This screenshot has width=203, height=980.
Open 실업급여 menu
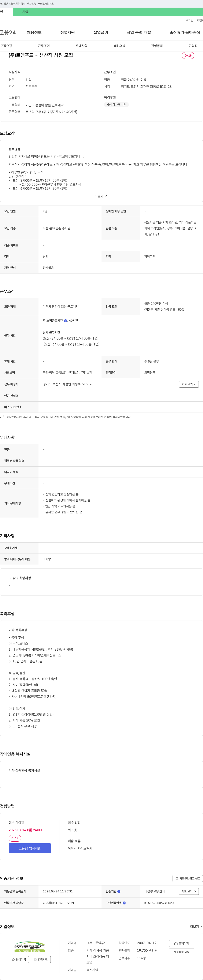(100, 32)
